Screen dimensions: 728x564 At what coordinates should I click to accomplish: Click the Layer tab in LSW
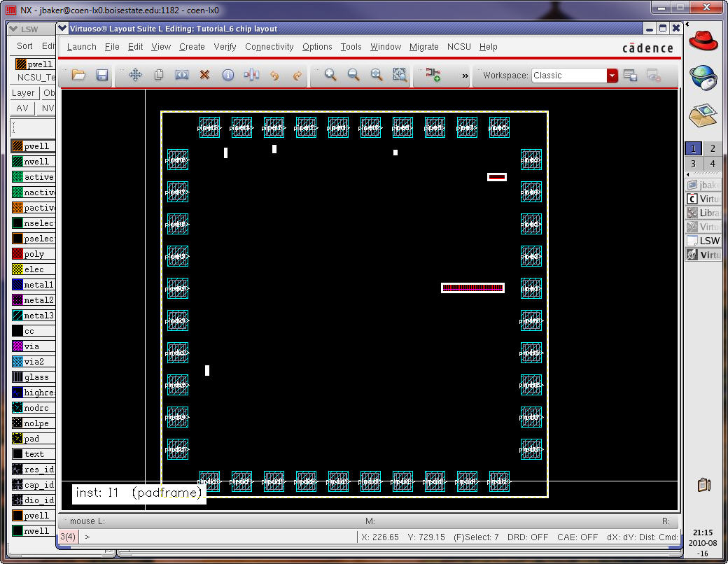coord(23,93)
